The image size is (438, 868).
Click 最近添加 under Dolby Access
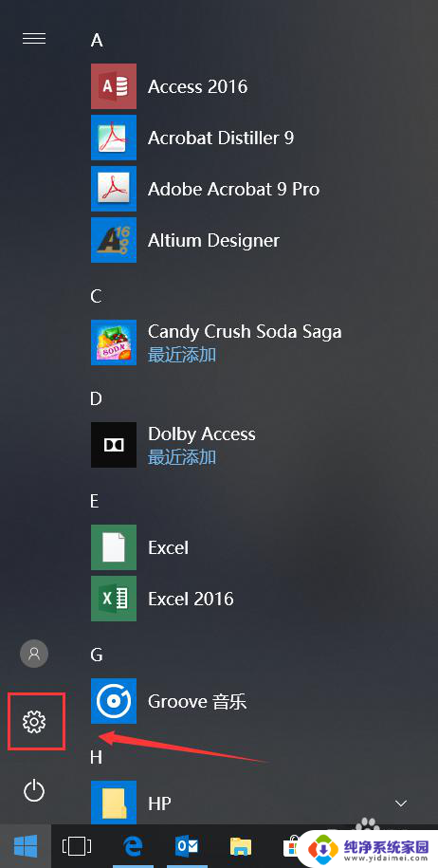pos(182,457)
